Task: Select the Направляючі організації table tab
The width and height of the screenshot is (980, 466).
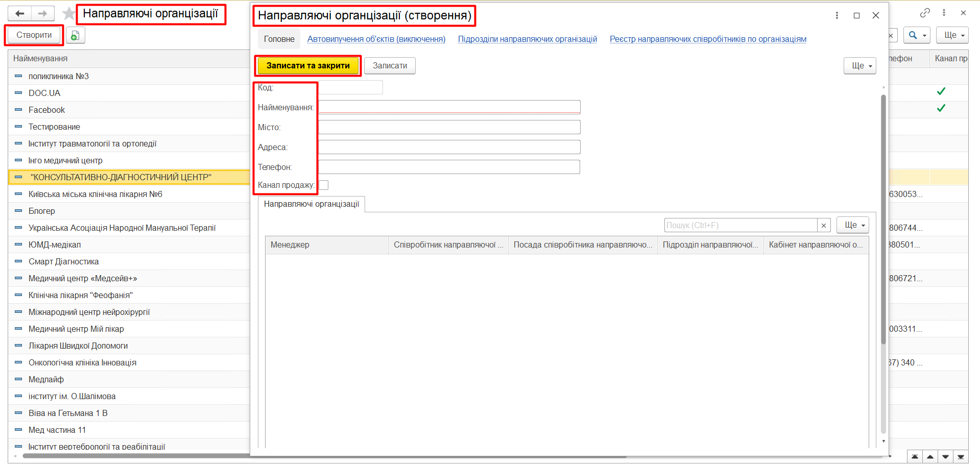Action: [311, 204]
